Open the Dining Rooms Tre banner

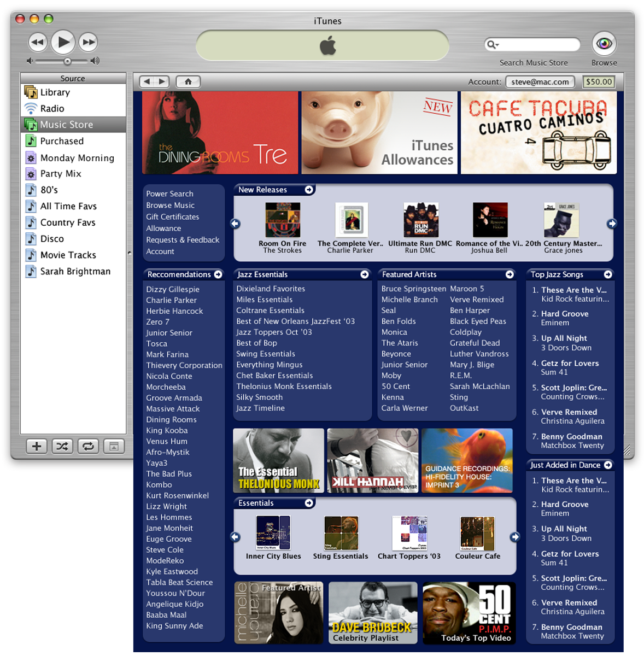coord(220,132)
